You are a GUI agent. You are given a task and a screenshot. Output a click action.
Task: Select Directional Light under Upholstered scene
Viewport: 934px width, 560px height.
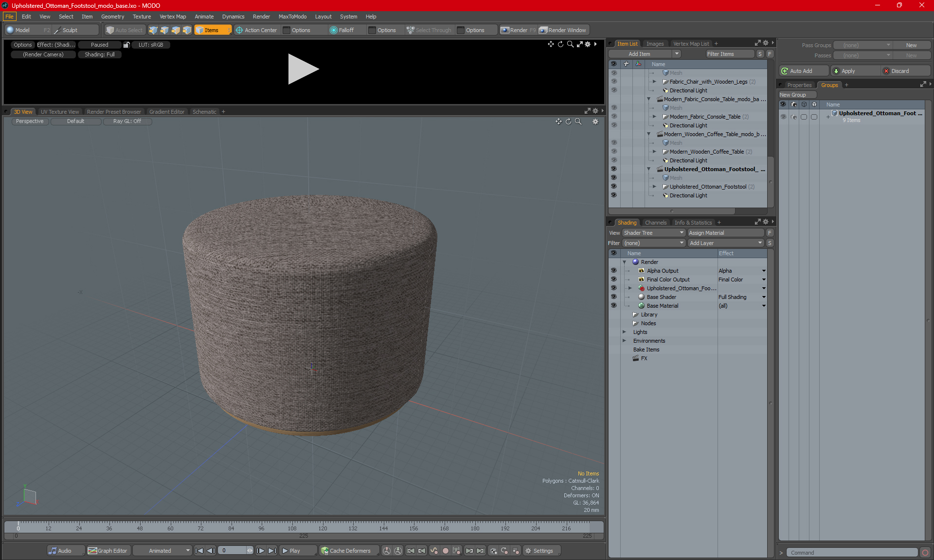point(688,195)
